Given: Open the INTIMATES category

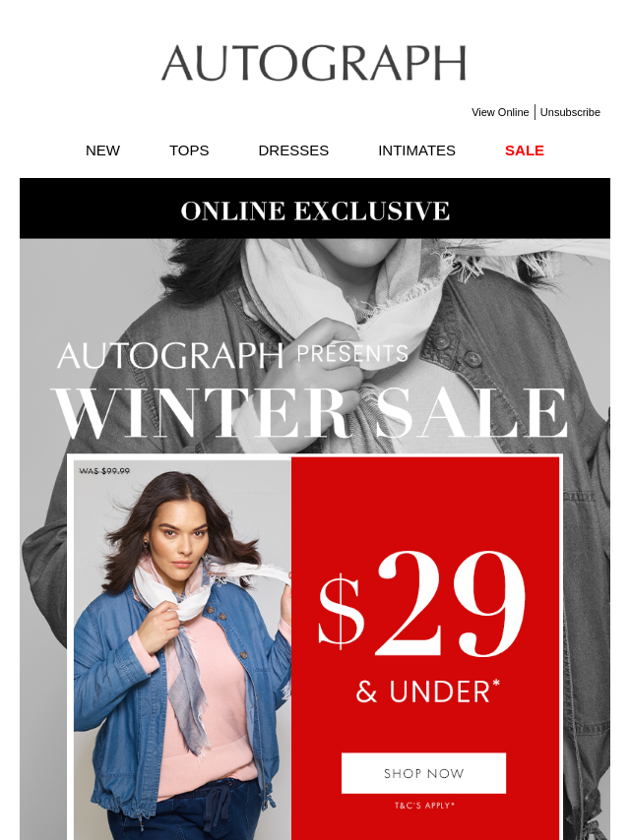Looking at the screenshot, I should [416, 150].
